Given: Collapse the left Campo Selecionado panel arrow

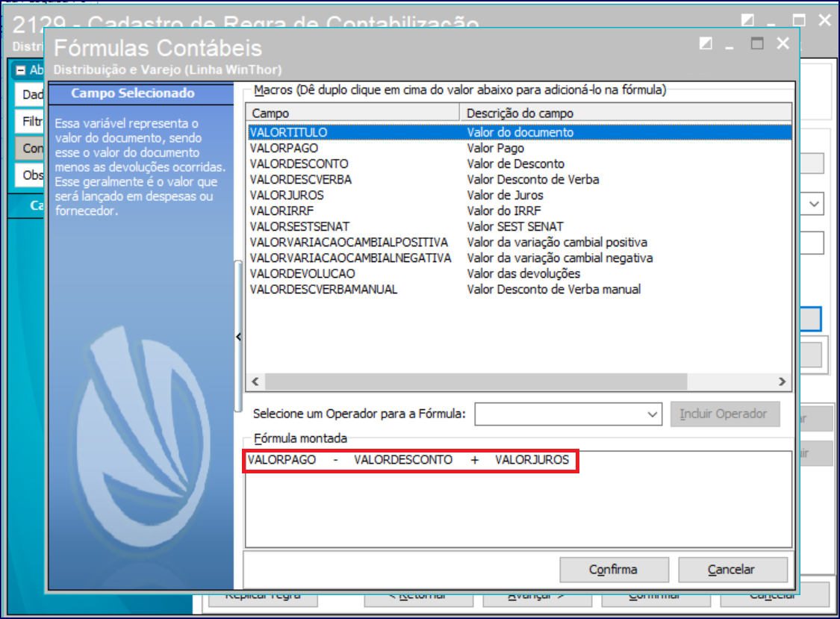Looking at the screenshot, I should [238, 337].
